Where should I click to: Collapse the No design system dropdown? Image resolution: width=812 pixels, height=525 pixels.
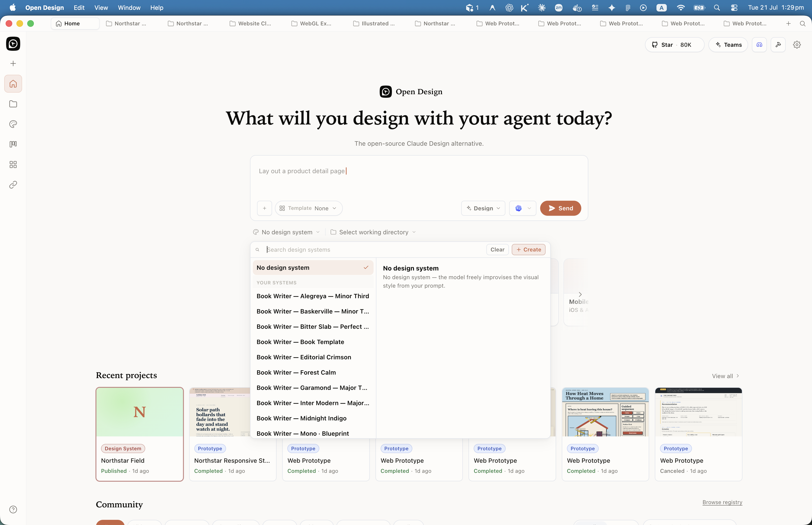point(287,232)
